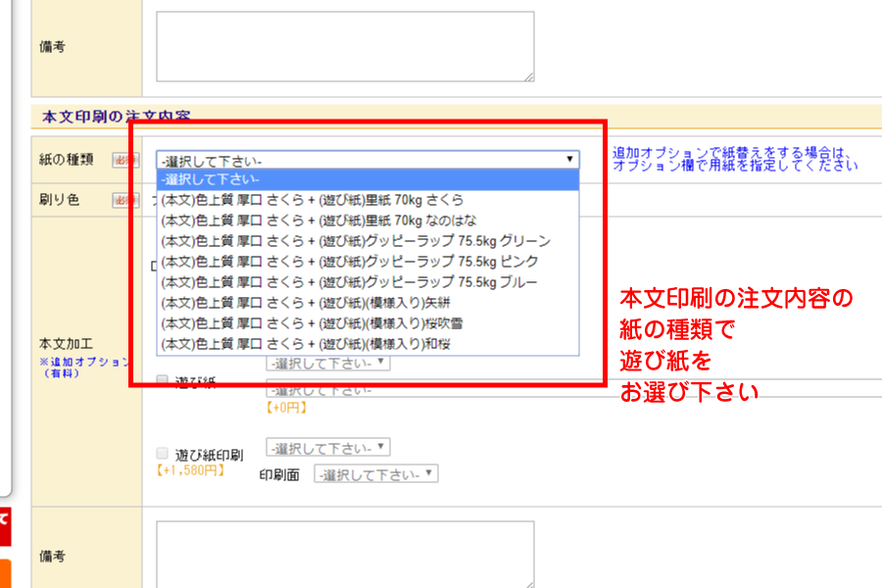The height and width of the screenshot is (588, 882).
Task: Collapse the 紙の種類 dropdown via its arrow
Action: [568, 160]
